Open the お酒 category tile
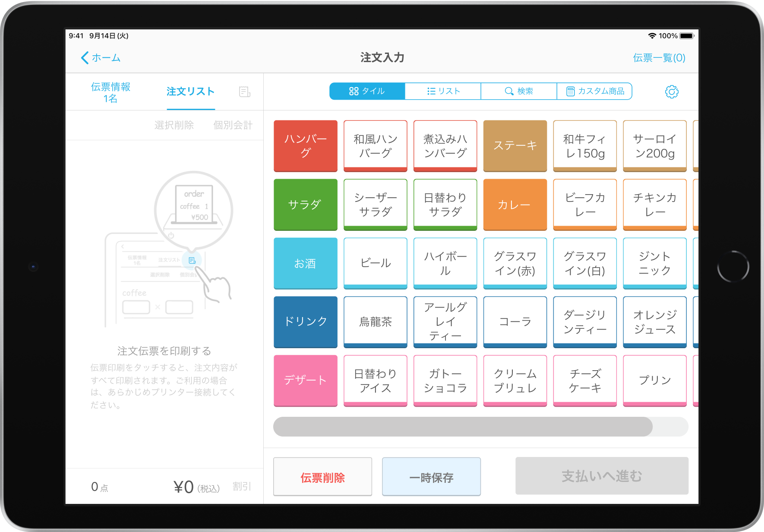This screenshot has width=764, height=532. [x=305, y=263]
